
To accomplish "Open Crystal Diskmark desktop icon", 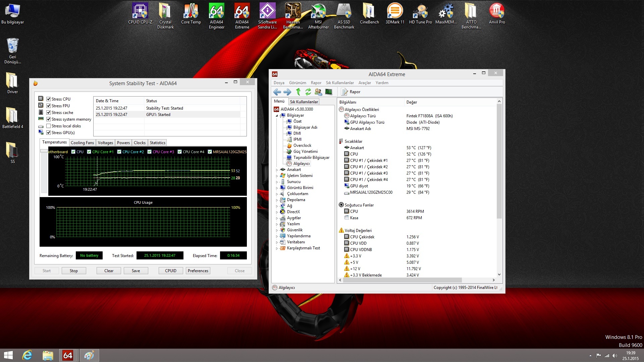I will (x=165, y=16).
